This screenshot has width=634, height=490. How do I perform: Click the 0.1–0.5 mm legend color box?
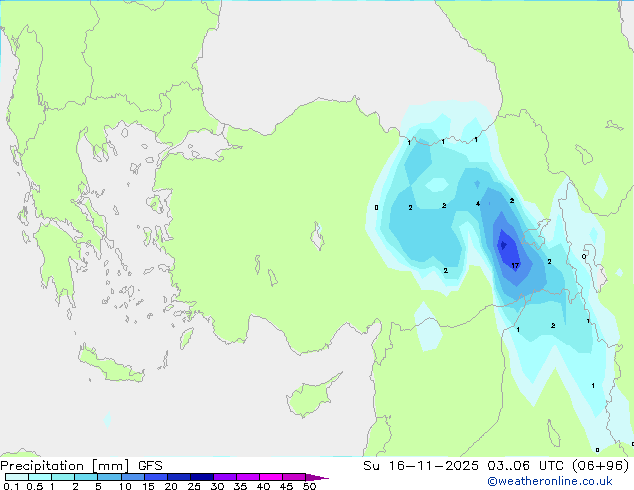(17, 477)
